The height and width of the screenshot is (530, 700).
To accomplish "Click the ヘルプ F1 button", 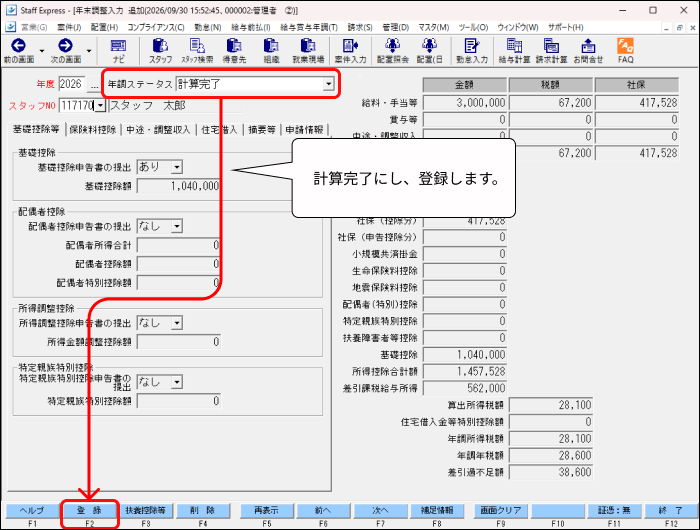I will (x=32, y=510).
